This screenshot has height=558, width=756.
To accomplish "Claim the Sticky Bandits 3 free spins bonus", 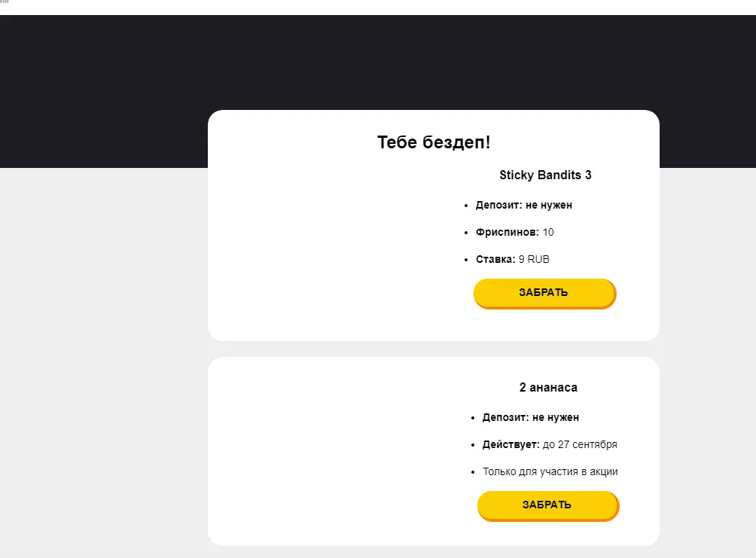I will (544, 293).
